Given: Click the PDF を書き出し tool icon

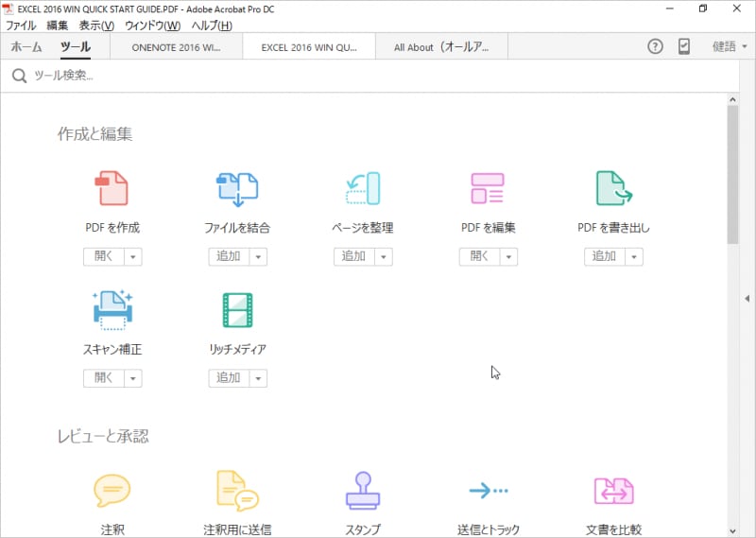Looking at the screenshot, I should pyautogui.click(x=613, y=188).
